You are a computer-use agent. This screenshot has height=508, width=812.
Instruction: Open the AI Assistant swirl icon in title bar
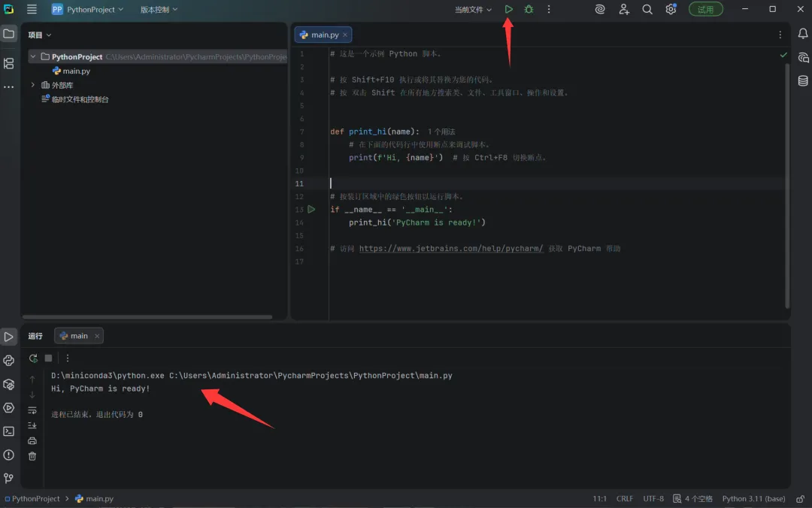(600, 9)
